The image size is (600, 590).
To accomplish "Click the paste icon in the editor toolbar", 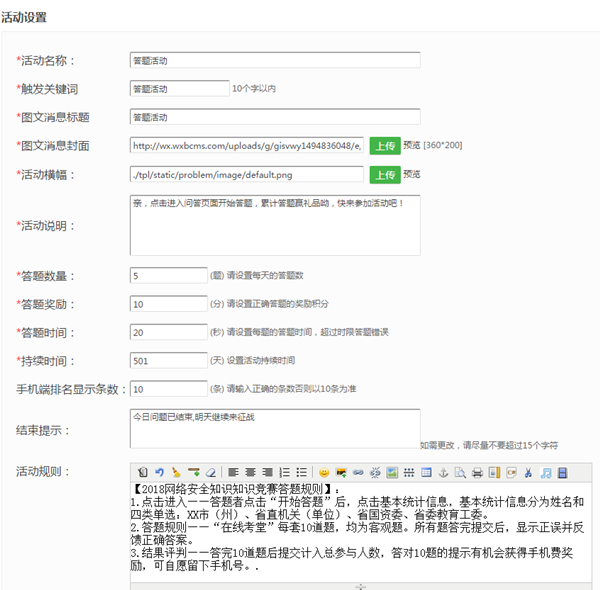I will click(143, 473).
